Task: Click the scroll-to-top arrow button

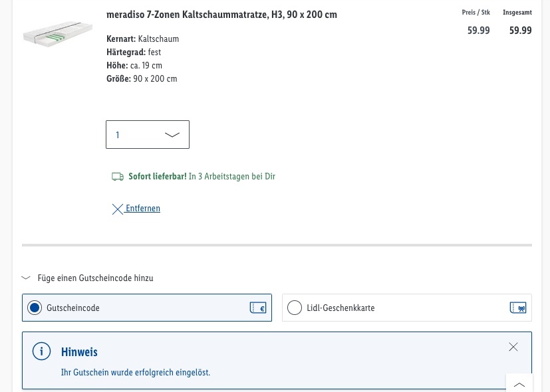Action: [519, 383]
